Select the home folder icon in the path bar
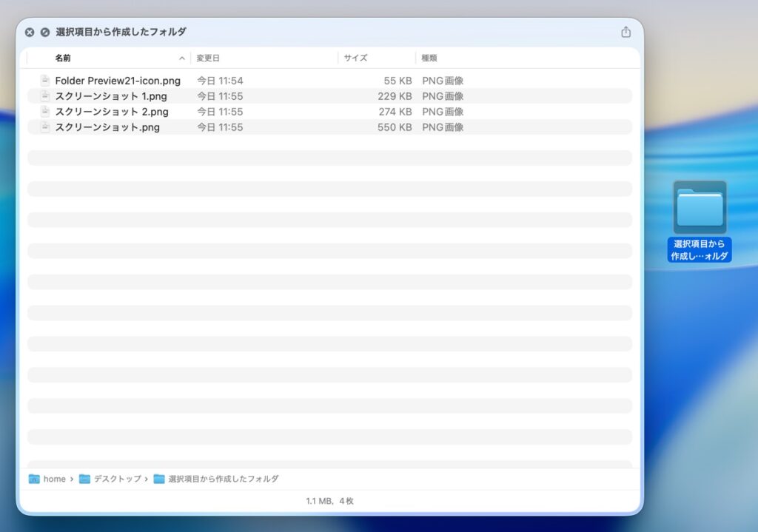 point(34,479)
